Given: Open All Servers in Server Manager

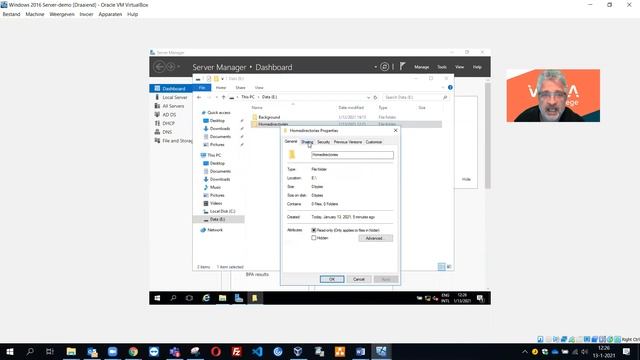Looking at the screenshot, I should click(x=173, y=106).
